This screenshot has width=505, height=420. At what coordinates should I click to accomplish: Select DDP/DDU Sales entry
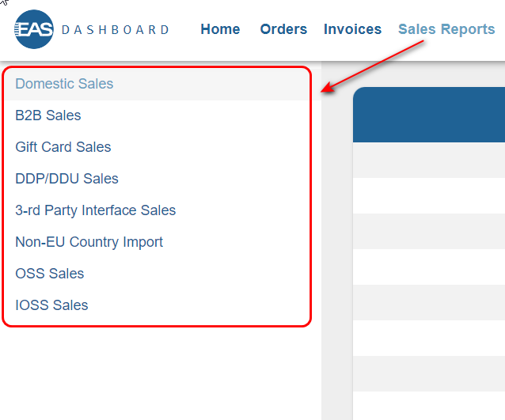66,179
